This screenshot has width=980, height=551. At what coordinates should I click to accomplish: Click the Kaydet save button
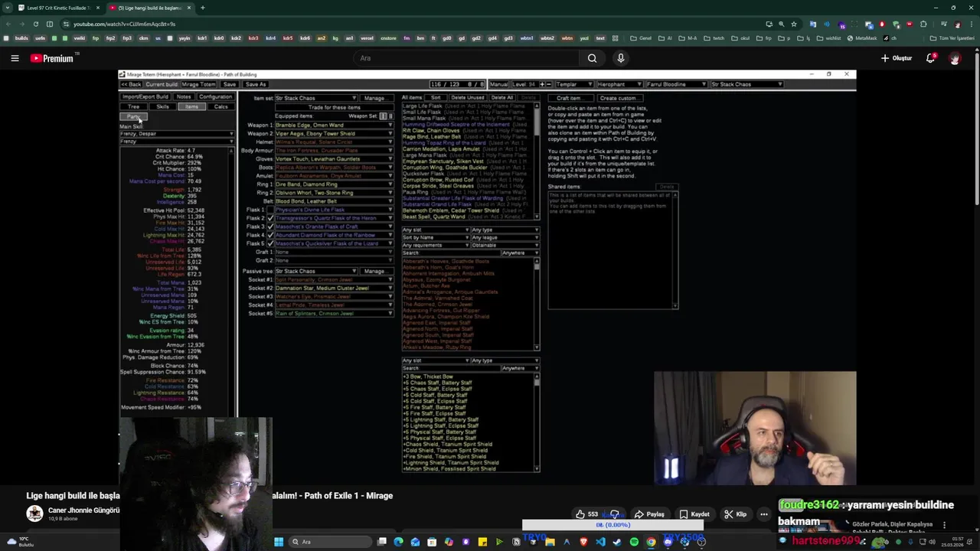click(x=695, y=514)
